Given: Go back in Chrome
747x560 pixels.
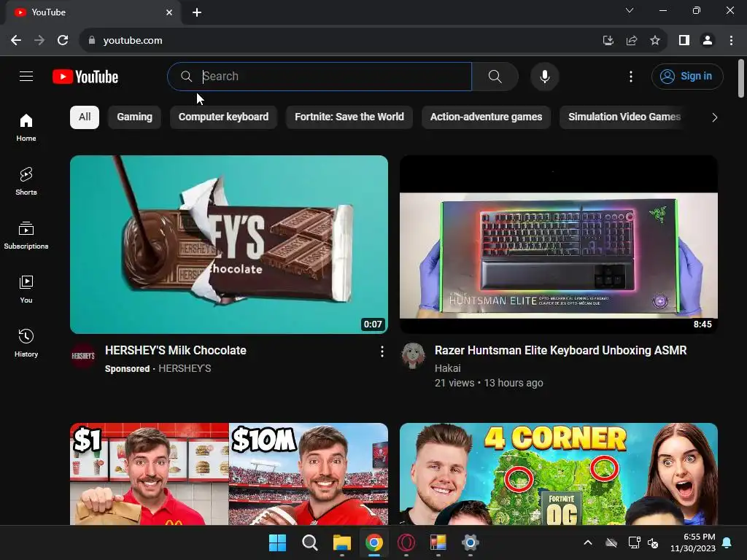Looking at the screenshot, I should pyautogui.click(x=16, y=41).
